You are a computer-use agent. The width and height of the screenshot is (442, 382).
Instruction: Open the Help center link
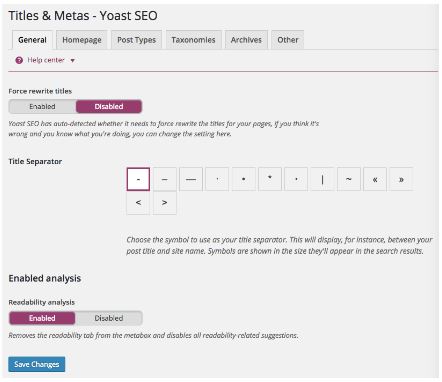click(x=46, y=60)
